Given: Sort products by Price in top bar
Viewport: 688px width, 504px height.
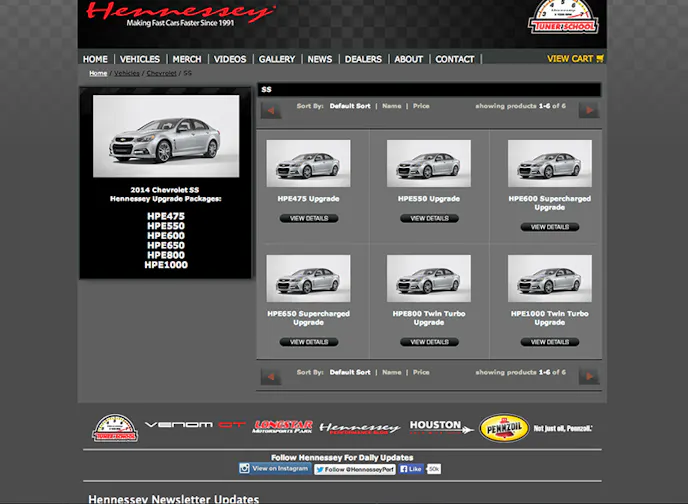Looking at the screenshot, I should (x=421, y=106).
